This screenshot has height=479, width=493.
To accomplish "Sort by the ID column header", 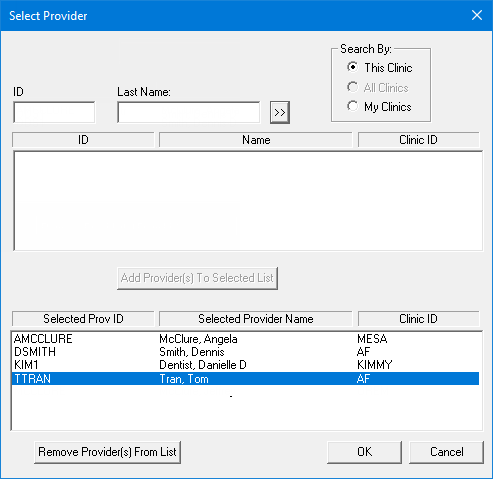I will pyautogui.click(x=83, y=140).
